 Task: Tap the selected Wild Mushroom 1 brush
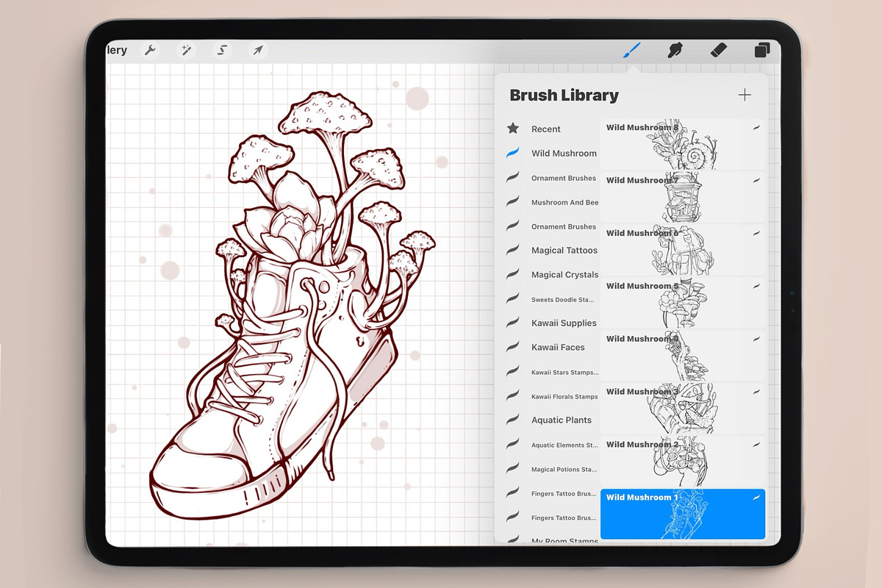pyautogui.click(x=683, y=514)
